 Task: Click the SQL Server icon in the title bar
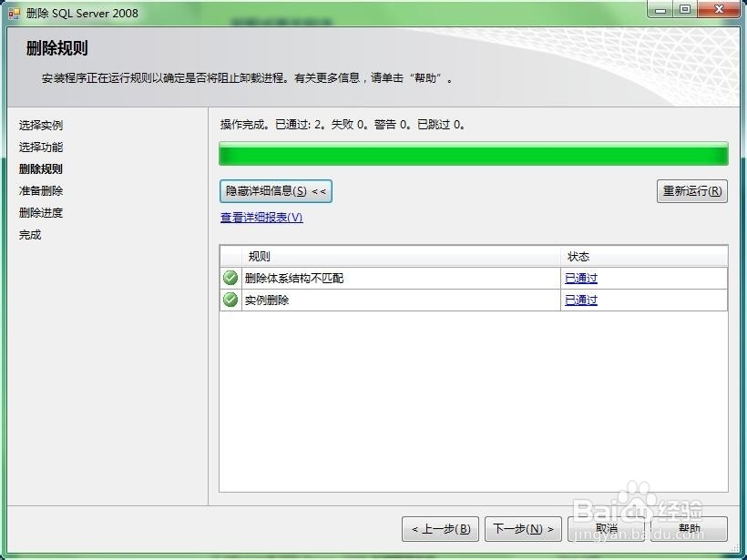tap(12, 12)
